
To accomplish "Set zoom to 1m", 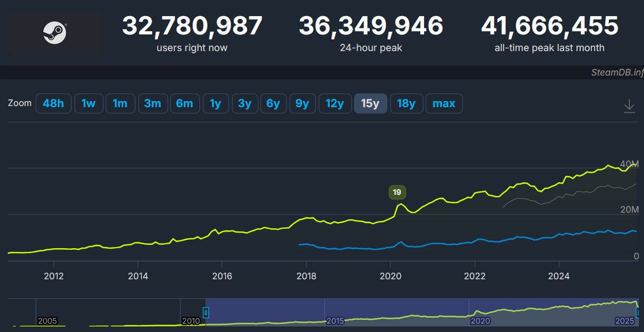I will pos(120,103).
